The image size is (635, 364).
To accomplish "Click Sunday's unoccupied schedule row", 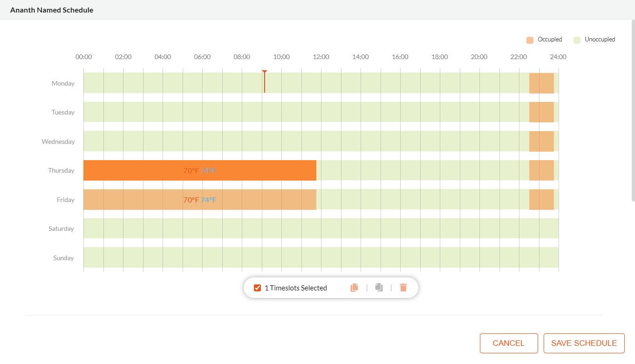I will (321, 258).
